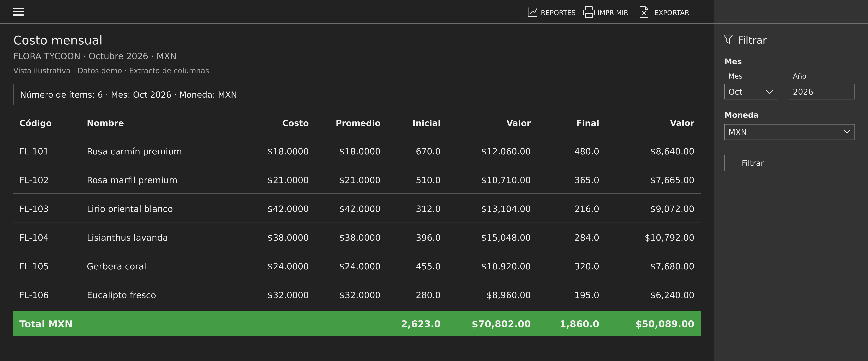Sort by the Código column header
The image size is (868, 361).
tap(35, 123)
